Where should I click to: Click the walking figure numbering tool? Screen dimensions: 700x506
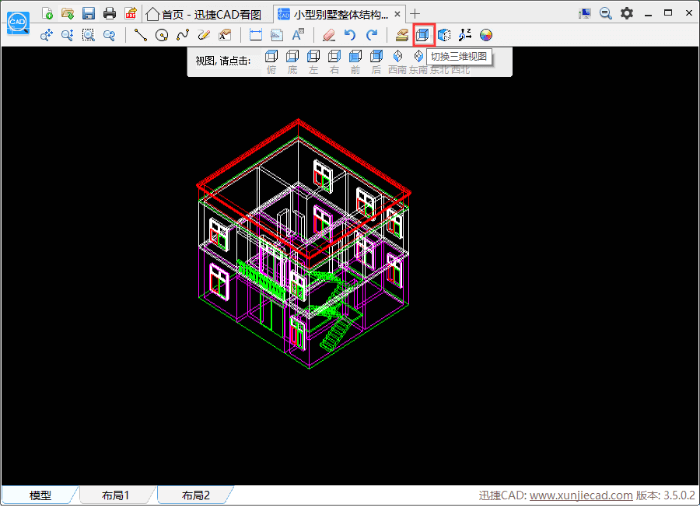click(465, 35)
